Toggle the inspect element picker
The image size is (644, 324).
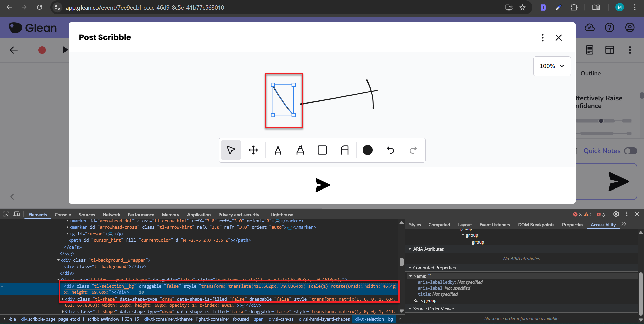tap(6, 214)
